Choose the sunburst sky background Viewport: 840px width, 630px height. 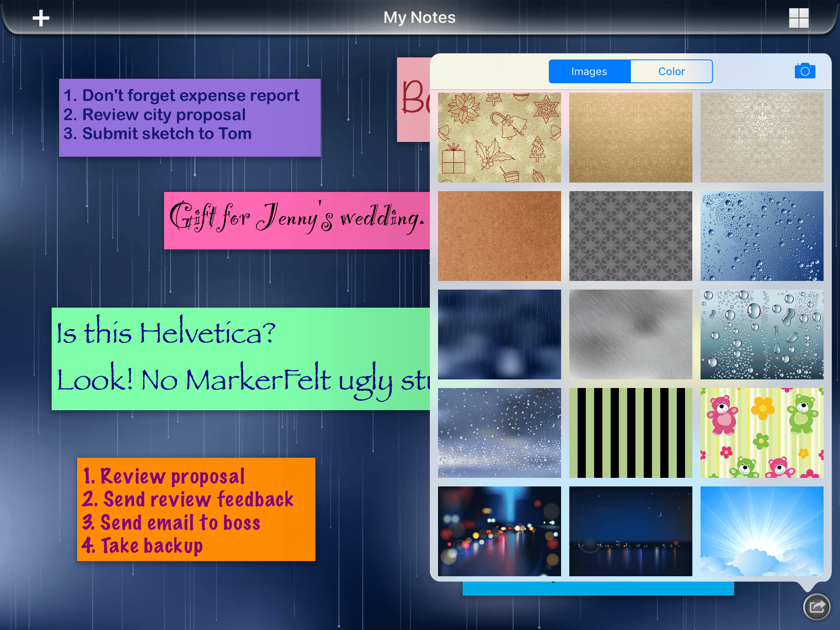click(762, 531)
